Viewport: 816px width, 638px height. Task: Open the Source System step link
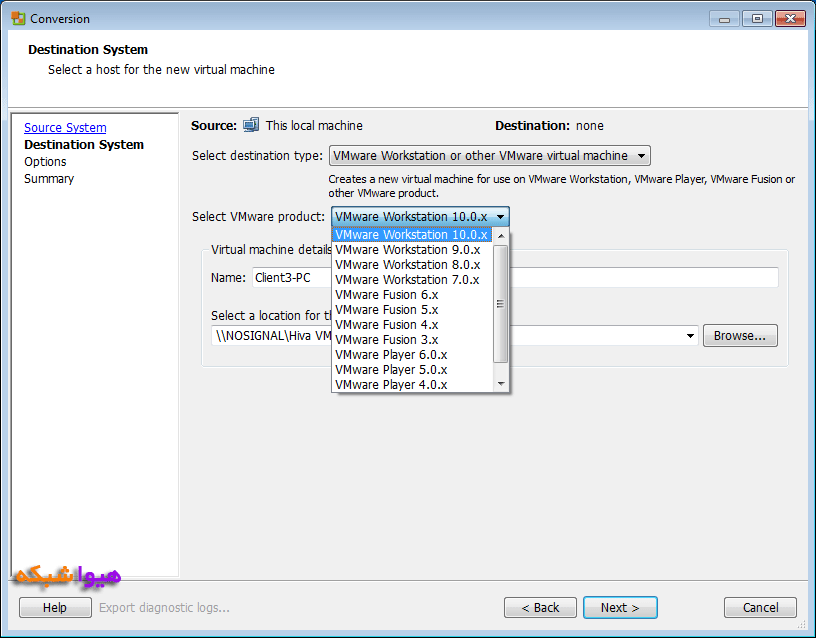pos(65,128)
